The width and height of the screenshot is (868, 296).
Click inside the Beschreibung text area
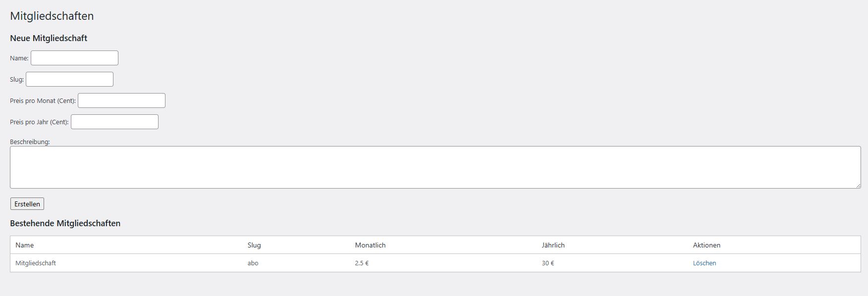(x=435, y=167)
